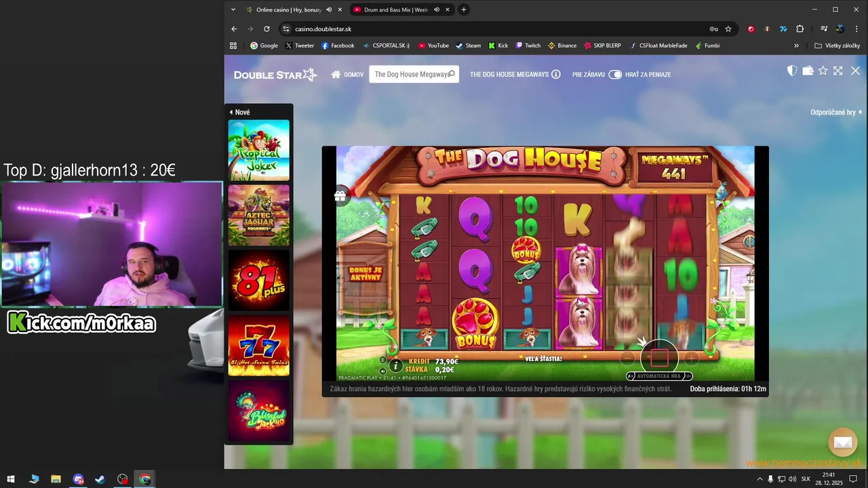Increase bet with the plus button
Image resolution: width=868 pixels, height=488 pixels.
(690, 358)
